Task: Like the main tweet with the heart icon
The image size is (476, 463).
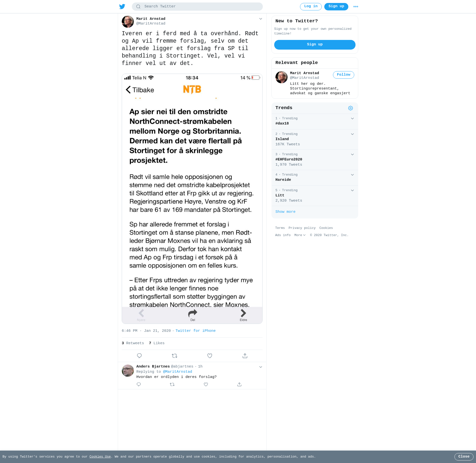Action: (210, 356)
